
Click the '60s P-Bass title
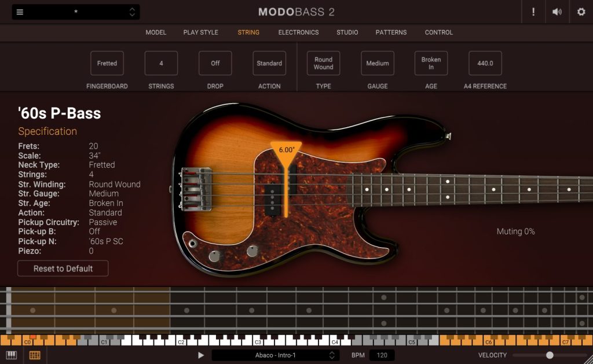tap(60, 113)
